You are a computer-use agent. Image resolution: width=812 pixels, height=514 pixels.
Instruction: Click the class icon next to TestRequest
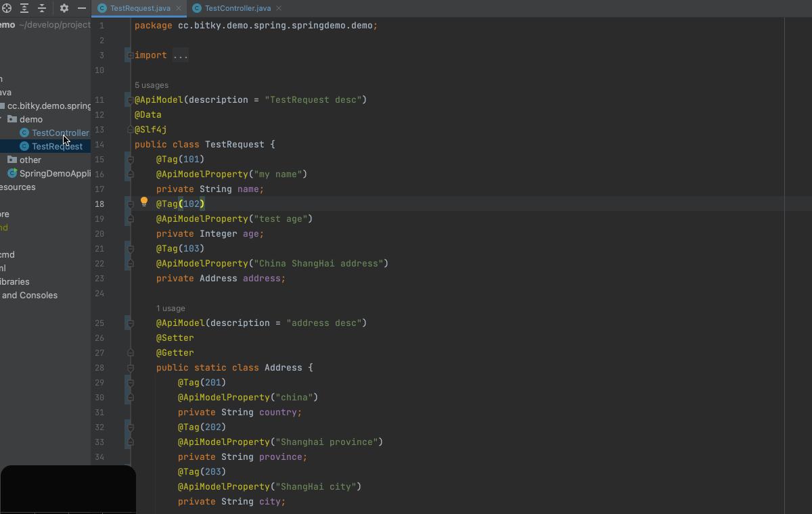pyautogui.click(x=24, y=146)
